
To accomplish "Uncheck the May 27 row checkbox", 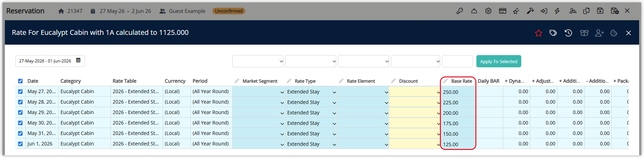I will pos(20,91).
